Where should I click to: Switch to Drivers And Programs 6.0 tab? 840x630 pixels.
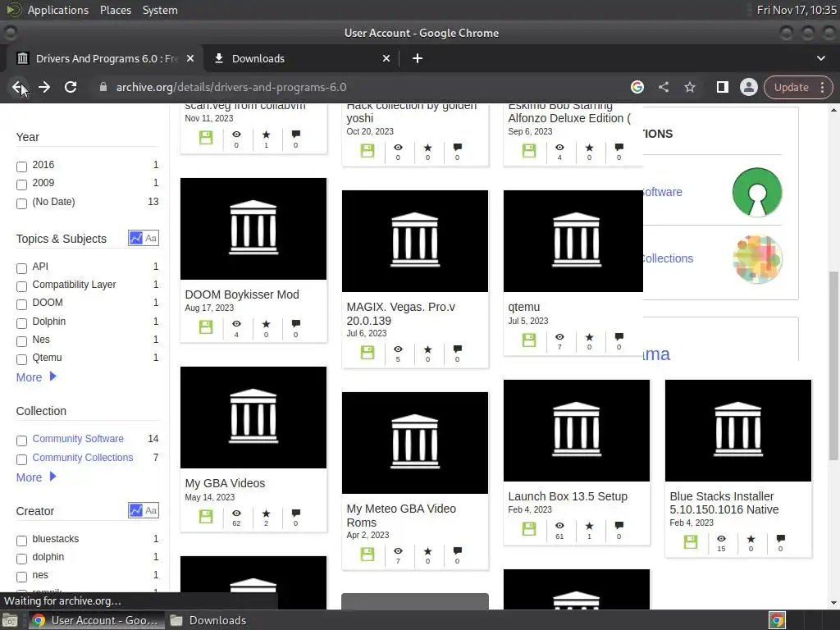[x=106, y=58]
